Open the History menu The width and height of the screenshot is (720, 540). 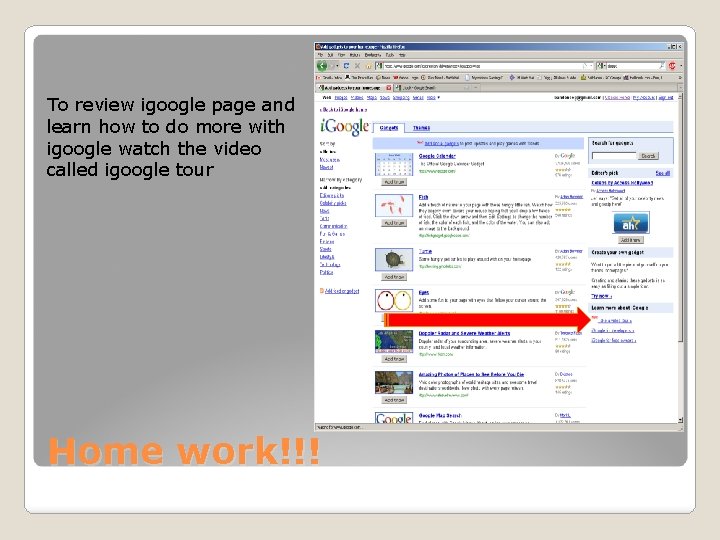[x=354, y=55]
